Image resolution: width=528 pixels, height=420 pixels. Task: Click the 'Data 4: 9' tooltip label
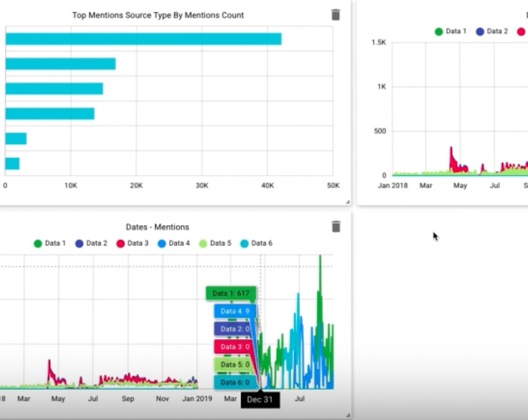click(x=235, y=311)
